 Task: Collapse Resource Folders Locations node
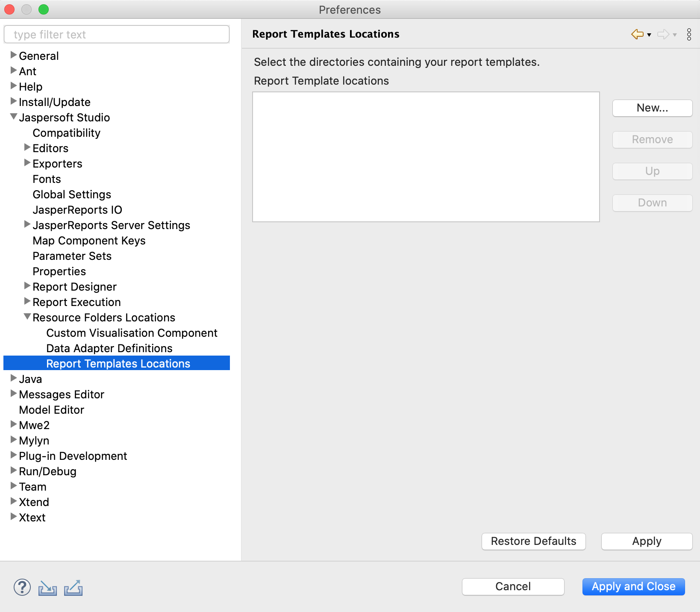pyautogui.click(x=27, y=317)
